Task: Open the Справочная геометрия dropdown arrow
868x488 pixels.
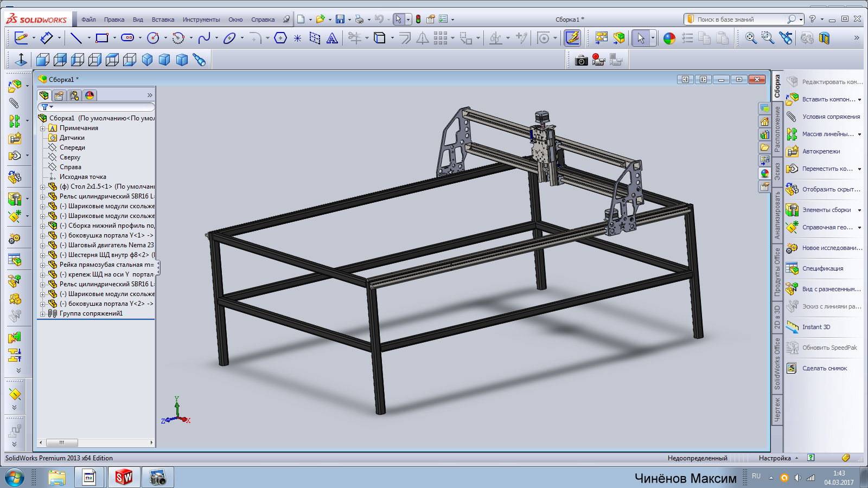Action: (x=860, y=227)
